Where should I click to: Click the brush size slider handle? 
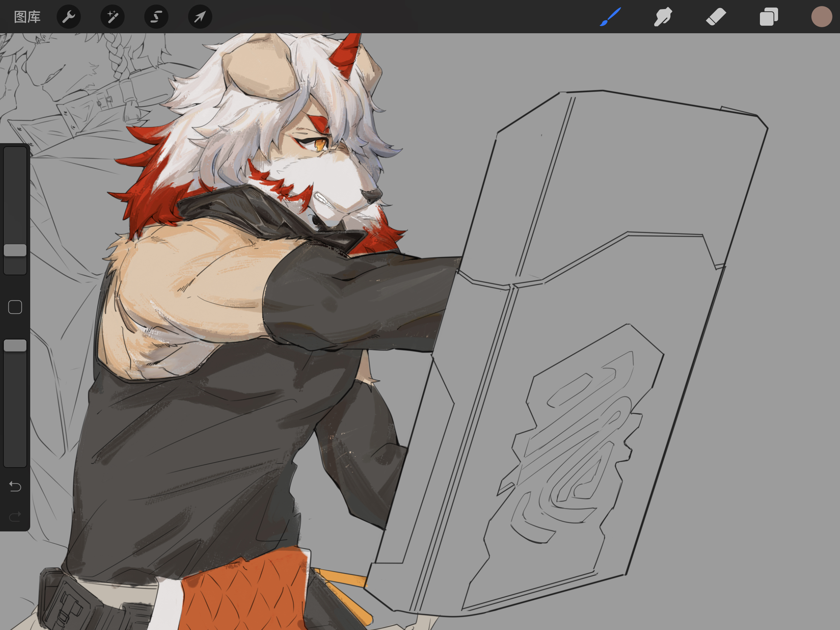click(15, 250)
